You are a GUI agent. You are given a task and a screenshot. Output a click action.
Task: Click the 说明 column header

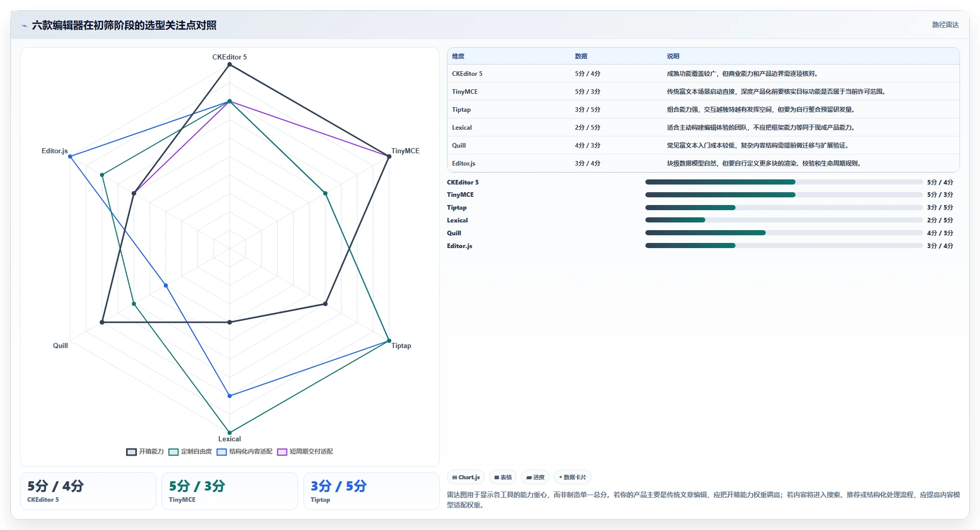[673, 56]
